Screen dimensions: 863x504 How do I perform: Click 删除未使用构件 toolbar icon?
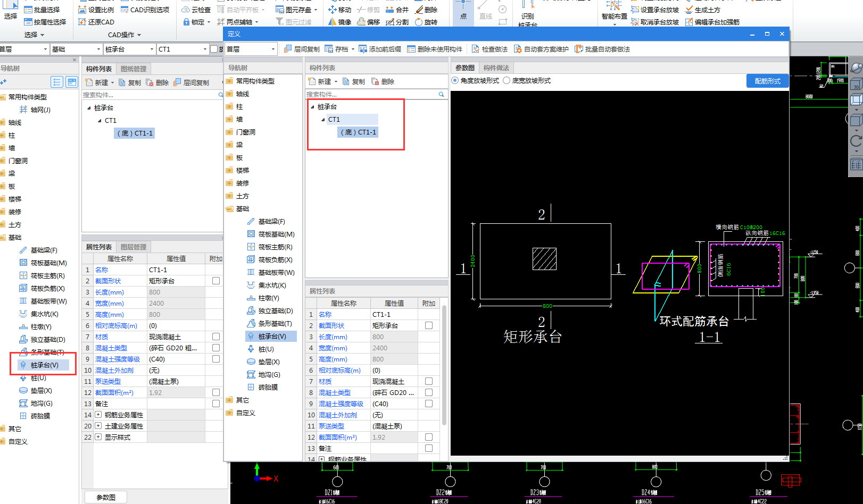[411, 49]
